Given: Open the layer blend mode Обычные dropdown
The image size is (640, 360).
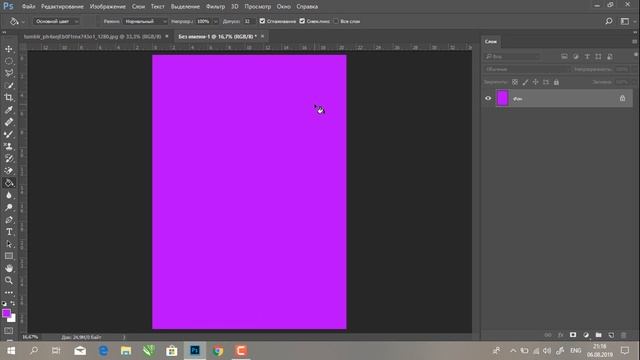Looking at the screenshot, I should point(527,69).
